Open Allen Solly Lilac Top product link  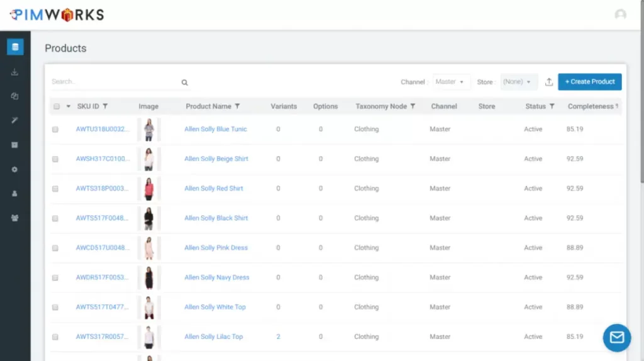point(214,336)
